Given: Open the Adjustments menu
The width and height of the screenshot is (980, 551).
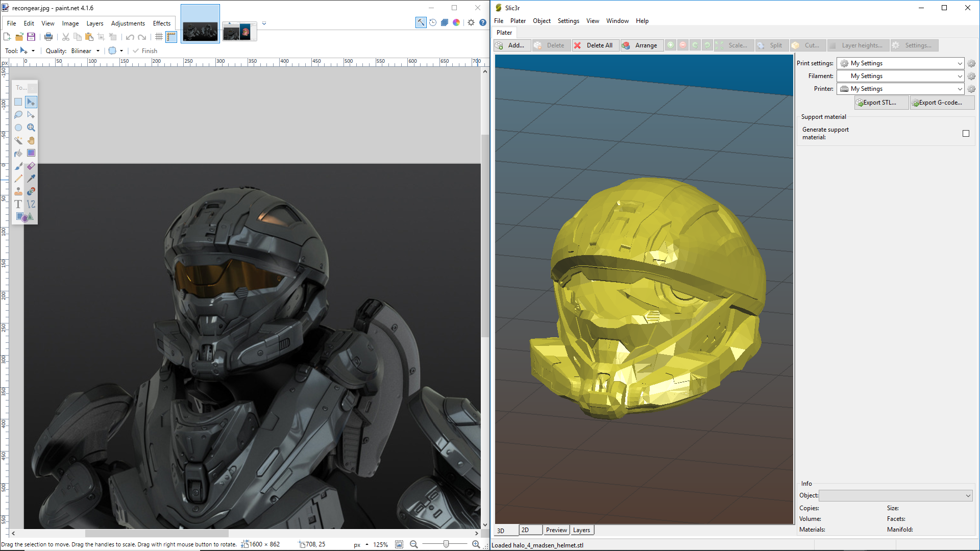Looking at the screenshot, I should 128,23.
